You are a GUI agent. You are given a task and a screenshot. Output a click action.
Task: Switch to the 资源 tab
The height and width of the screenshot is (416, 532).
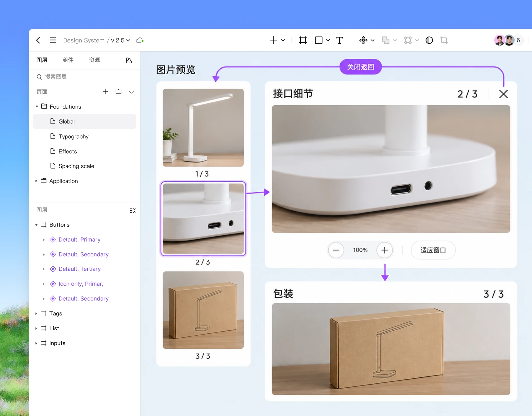coord(94,60)
